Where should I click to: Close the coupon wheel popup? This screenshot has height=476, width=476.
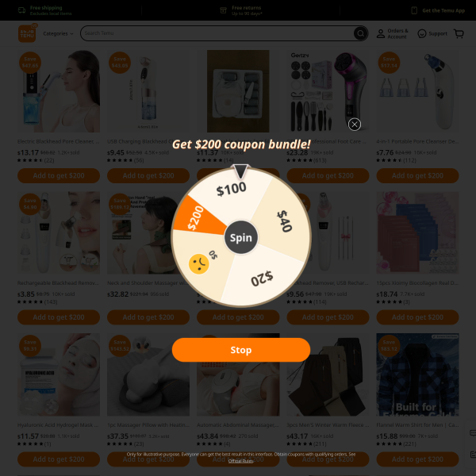[x=355, y=125]
